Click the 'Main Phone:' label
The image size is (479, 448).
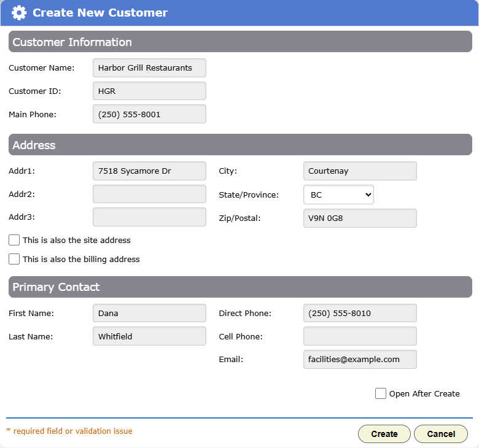[33, 115]
